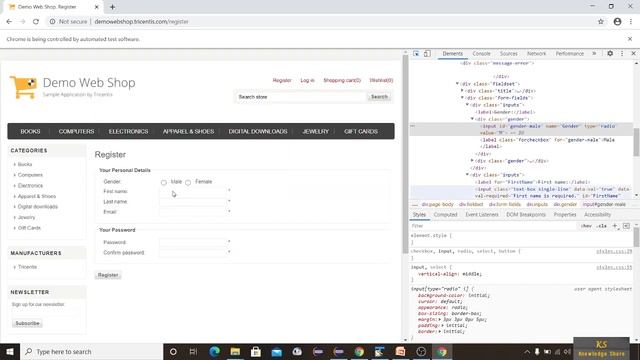Select the Female gender radio button

[x=188, y=182]
